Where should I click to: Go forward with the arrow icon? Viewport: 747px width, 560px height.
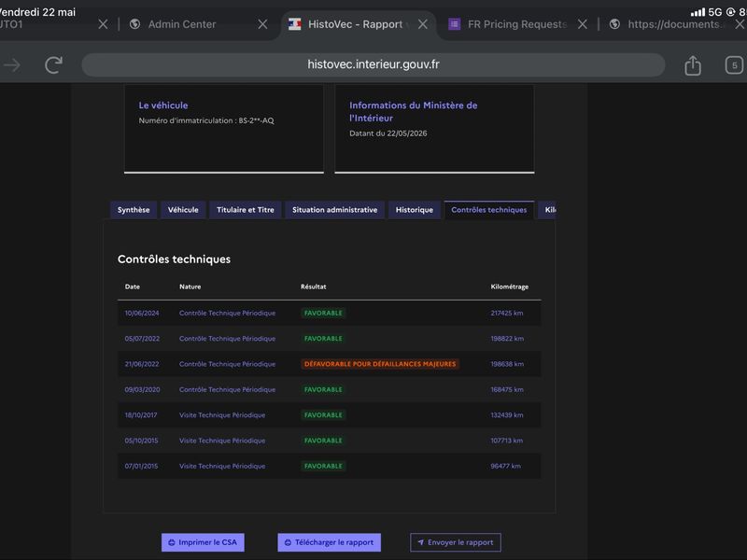click(x=12, y=64)
